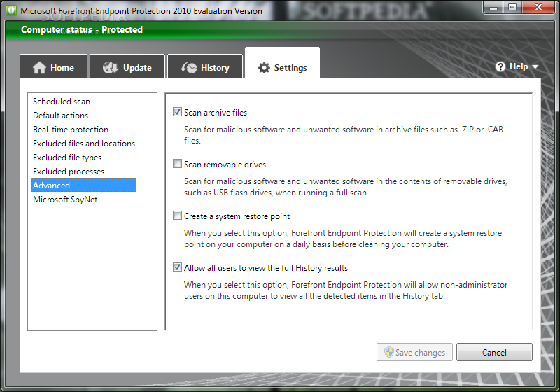
Task: Click the UAC shield icon on Save changes
Action: tap(388, 352)
